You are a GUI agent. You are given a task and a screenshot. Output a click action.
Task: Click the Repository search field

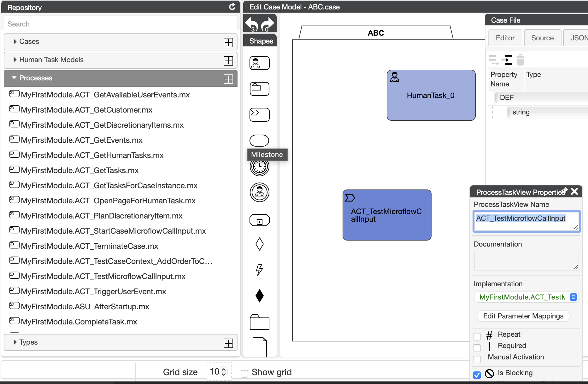click(120, 24)
